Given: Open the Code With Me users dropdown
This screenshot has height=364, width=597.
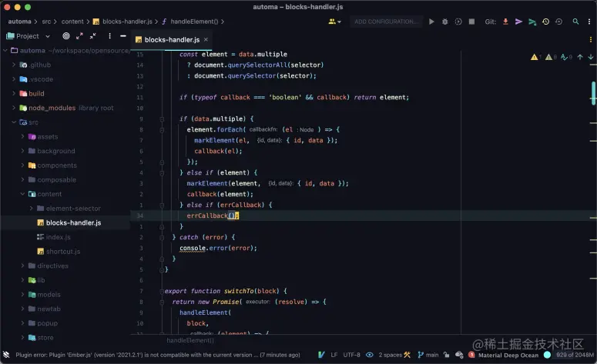Looking at the screenshot, I should tap(334, 22).
